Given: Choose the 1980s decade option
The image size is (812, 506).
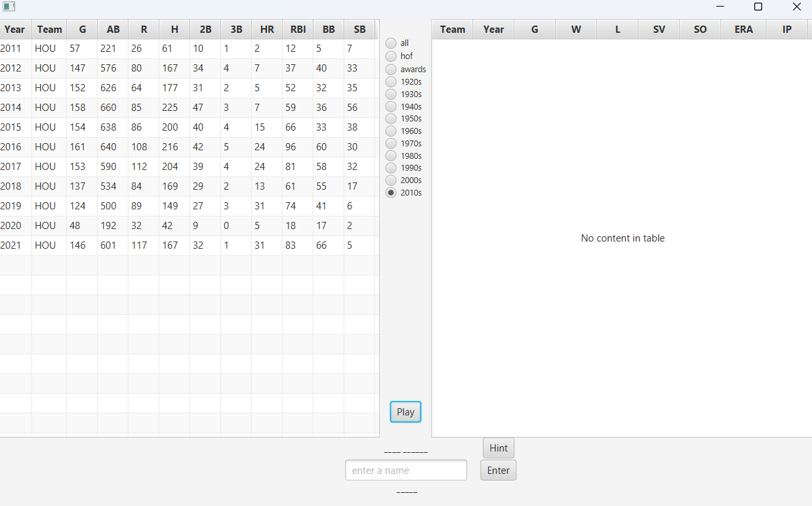Looking at the screenshot, I should click(x=391, y=156).
